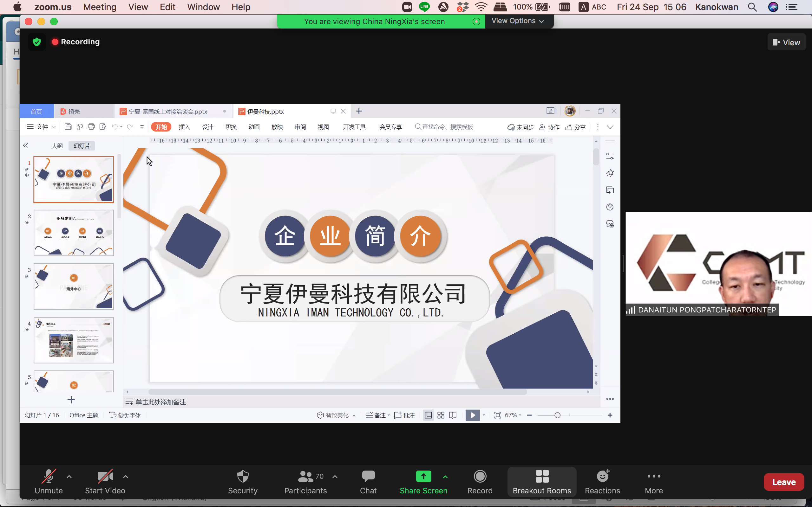
Task: Click the View button at top right
Action: [x=786, y=42]
